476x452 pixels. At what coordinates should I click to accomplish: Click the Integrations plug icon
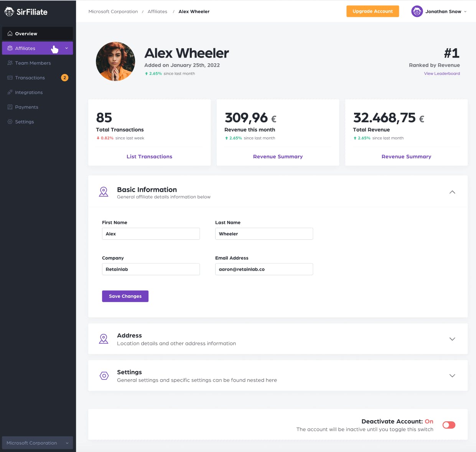coord(10,92)
